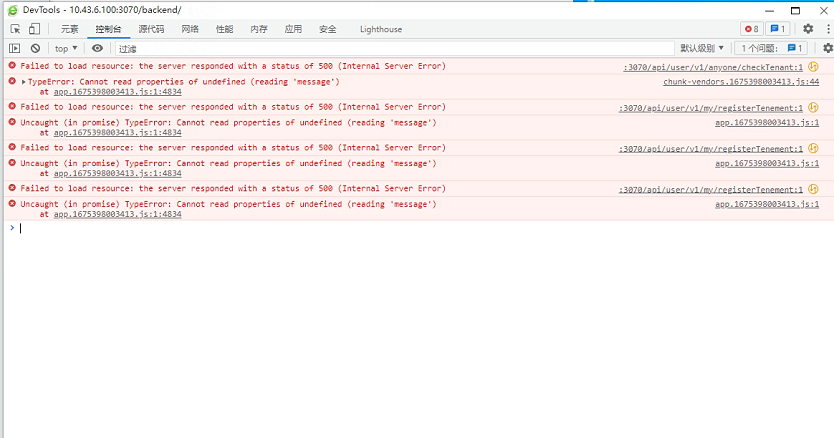Open DevTools settings gear in the tab bar
This screenshot has width=834, height=438.
pos(808,29)
